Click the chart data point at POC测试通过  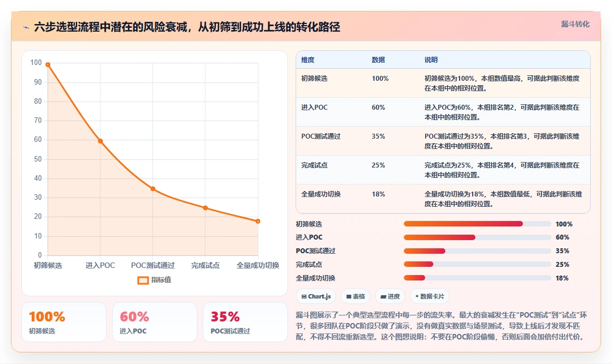(153, 189)
